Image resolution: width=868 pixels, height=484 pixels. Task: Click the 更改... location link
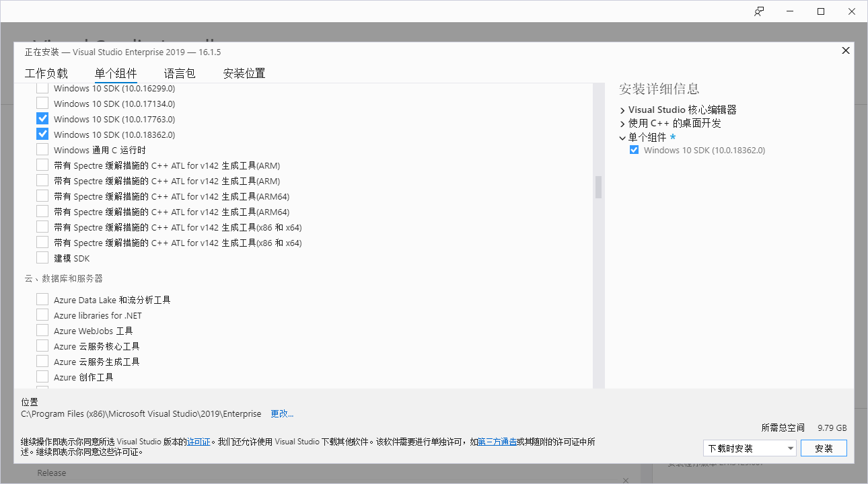[x=282, y=413]
